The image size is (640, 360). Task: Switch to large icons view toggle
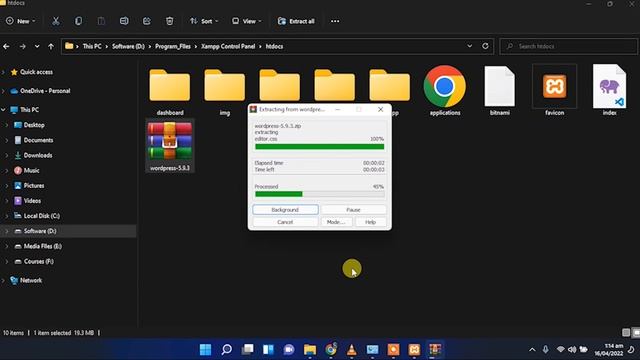pos(636,333)
